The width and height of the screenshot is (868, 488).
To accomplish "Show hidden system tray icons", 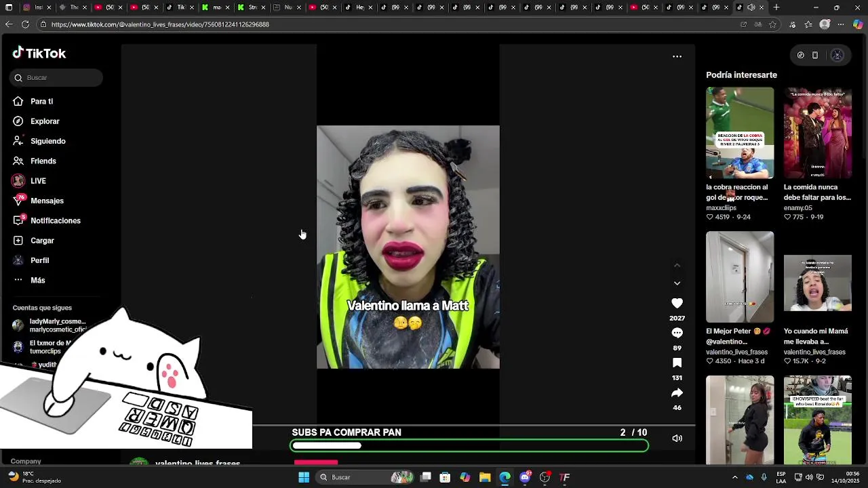I will (735, 477).
